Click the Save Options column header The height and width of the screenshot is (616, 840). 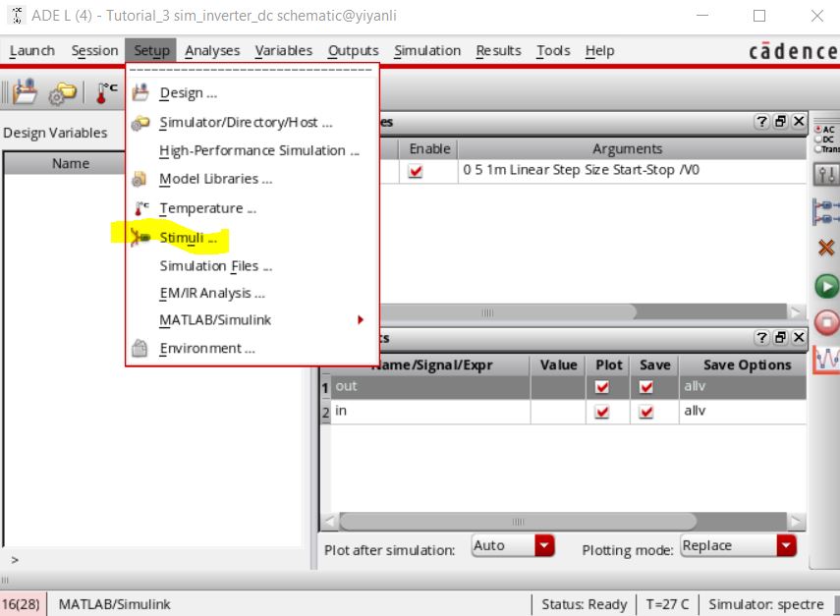[747, 364]
